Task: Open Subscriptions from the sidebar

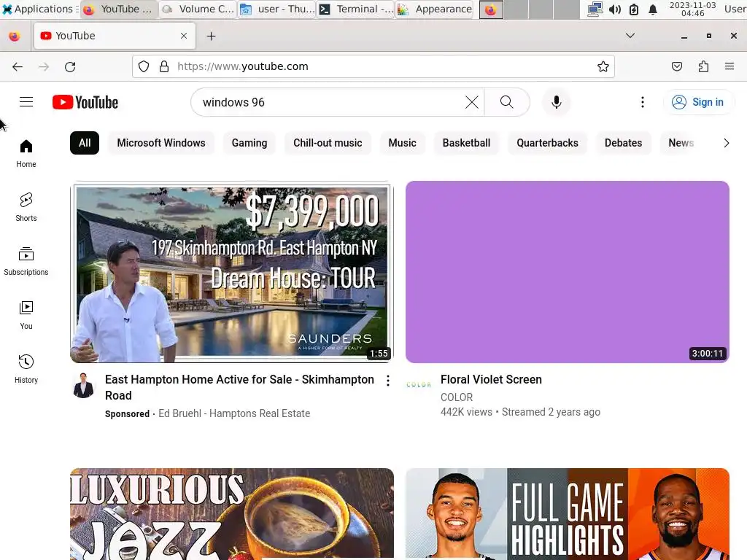Action: [26, 261]
